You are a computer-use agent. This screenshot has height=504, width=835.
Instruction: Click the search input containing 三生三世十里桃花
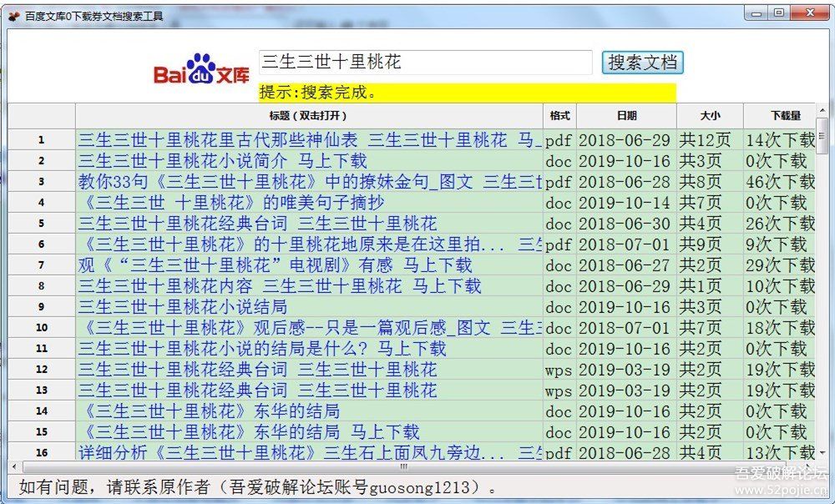(426, 61)
